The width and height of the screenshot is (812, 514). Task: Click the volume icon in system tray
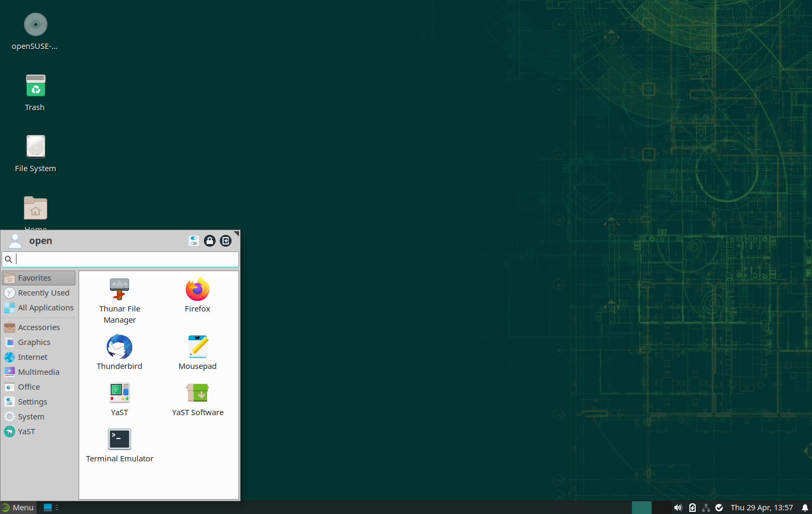pos(678,508)
